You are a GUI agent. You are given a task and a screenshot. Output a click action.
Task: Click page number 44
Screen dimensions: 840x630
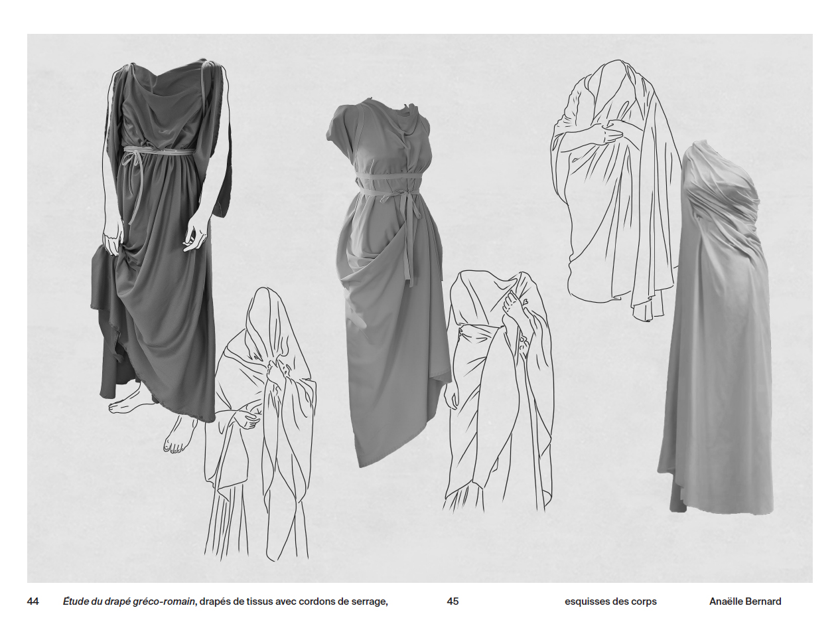33,601
